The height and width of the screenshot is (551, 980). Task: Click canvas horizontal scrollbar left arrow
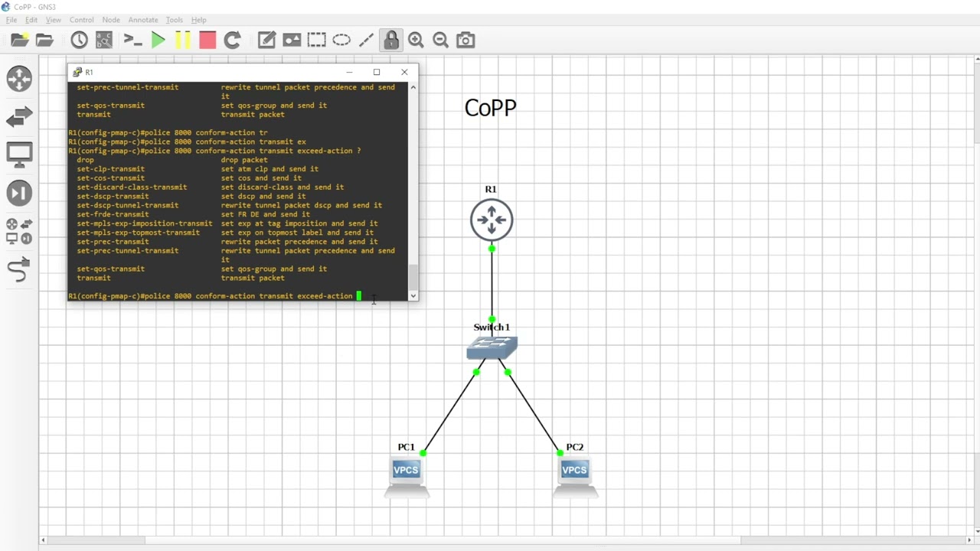point(44,540)
